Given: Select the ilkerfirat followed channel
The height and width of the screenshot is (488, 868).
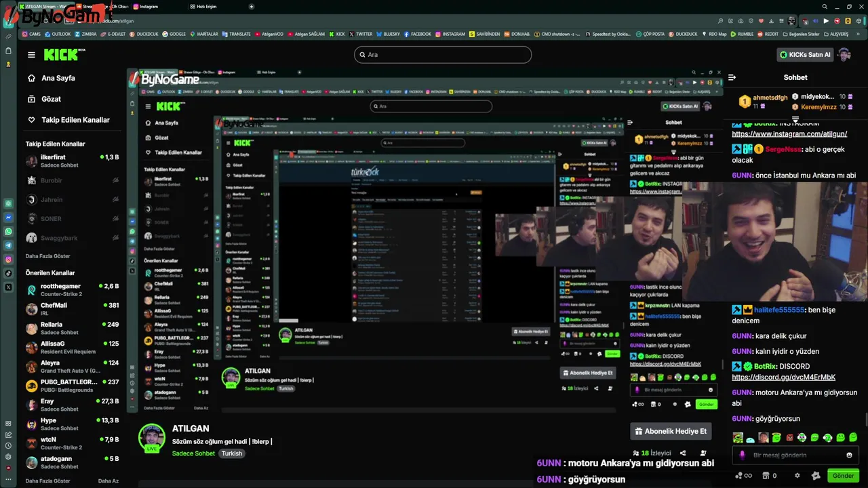Looking at the screenshot, I should pyautogui.click(x=72, y=161).
